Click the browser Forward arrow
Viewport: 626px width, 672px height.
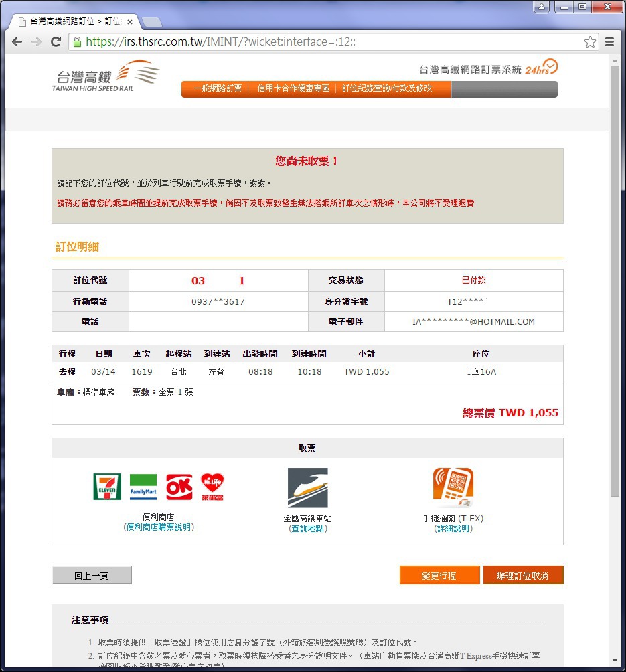(x=36, y=42)
